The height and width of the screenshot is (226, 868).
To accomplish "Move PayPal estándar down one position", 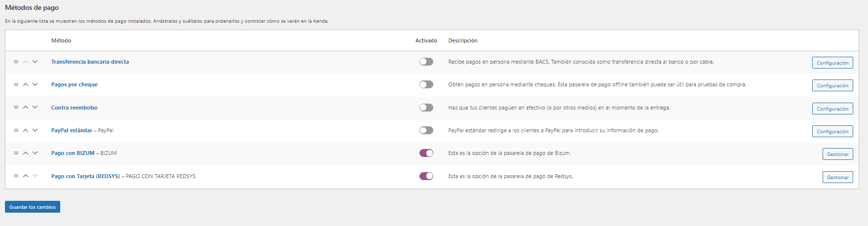I will [x=35, y=130].
